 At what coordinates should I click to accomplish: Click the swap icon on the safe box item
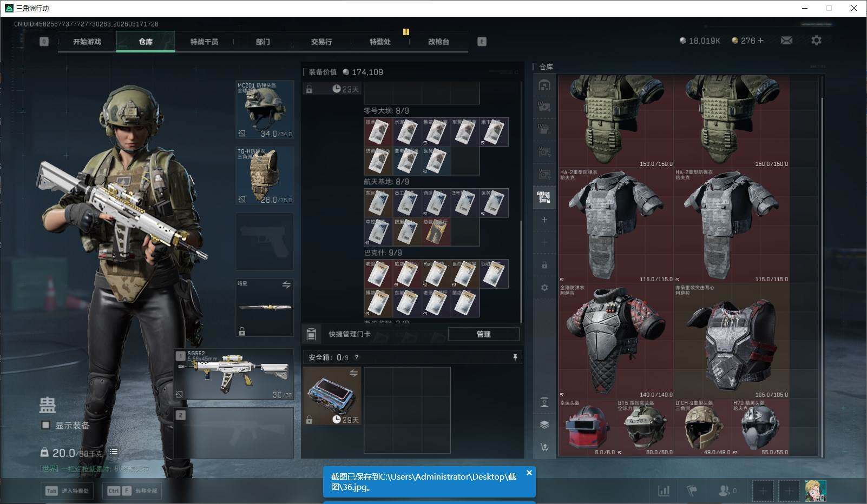pyautogui.click(x=353, y=373)
